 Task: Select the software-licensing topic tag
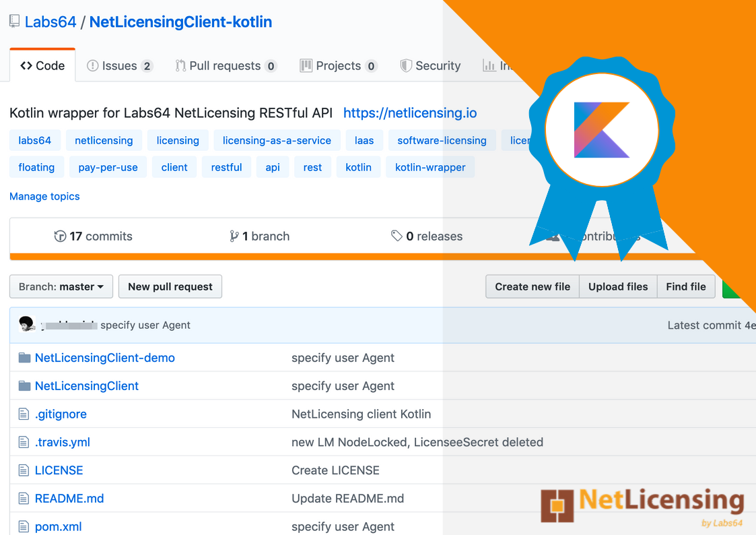(x=442, y=140)
